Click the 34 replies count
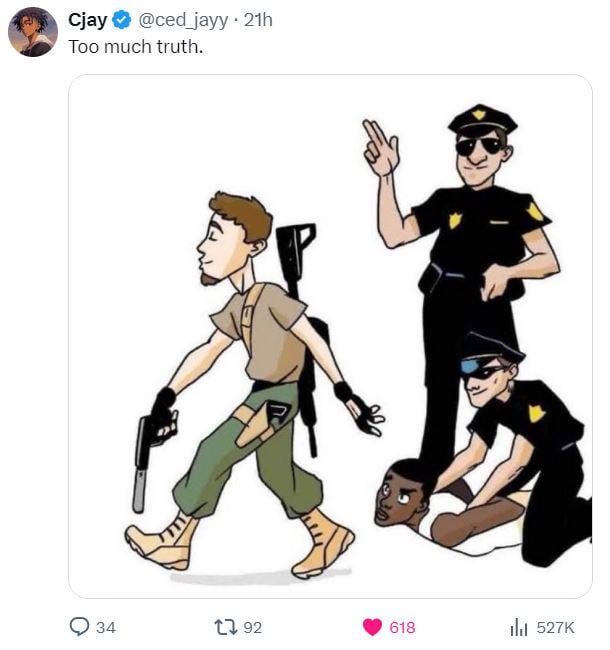Viewport: 610px width, 650px height. coord(106,627)
